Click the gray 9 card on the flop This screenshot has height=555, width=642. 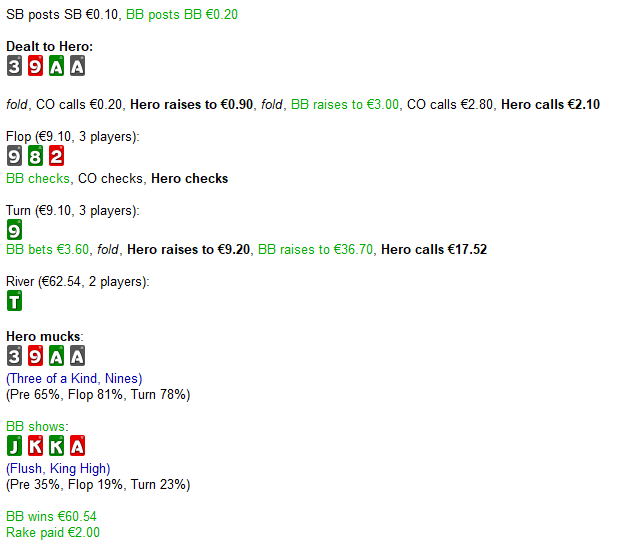click(14, 157)
